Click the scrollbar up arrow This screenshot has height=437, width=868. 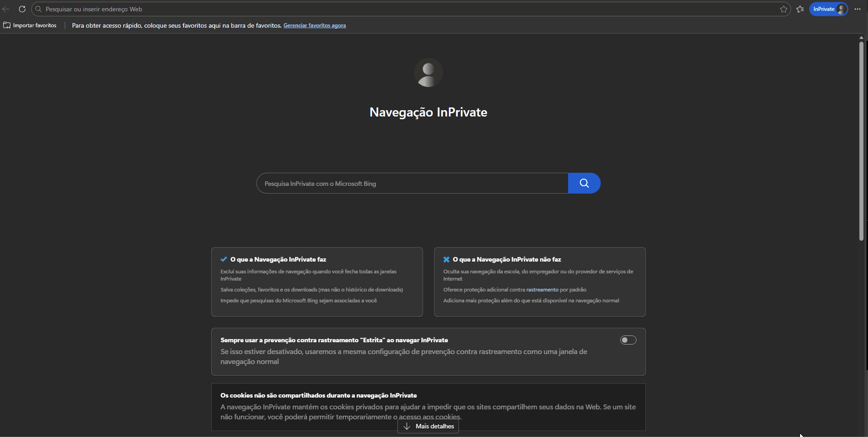point(861,38)
